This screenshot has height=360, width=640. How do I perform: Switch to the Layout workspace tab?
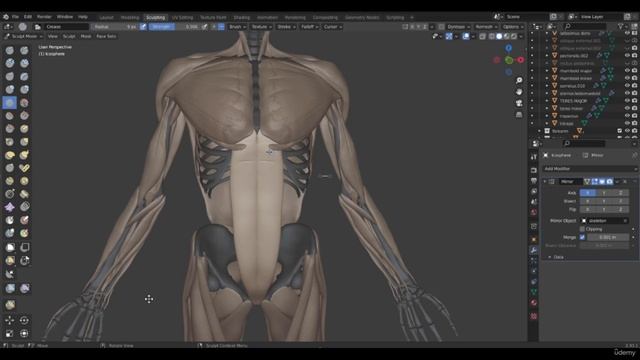tap(107, 18)
